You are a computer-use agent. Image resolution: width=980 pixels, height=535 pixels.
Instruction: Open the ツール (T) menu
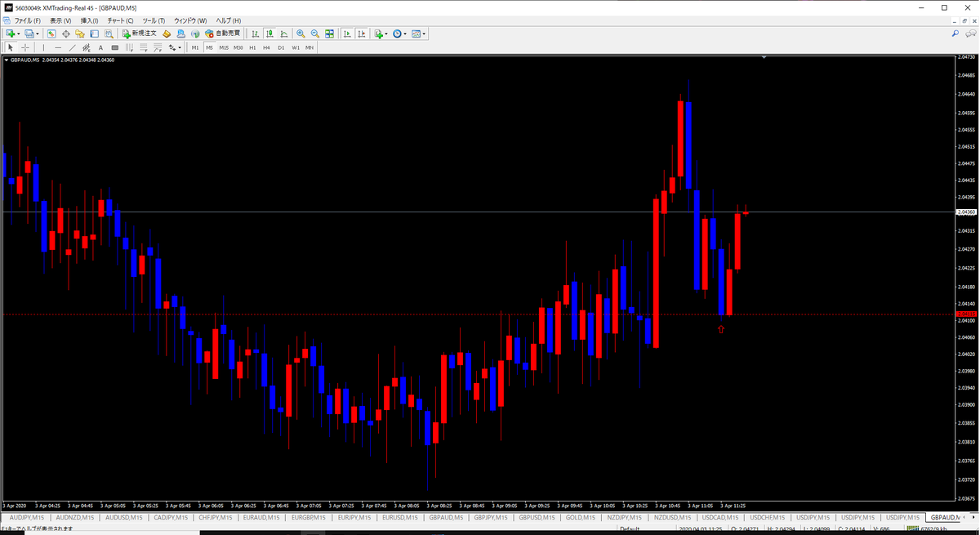coord(153,20)
